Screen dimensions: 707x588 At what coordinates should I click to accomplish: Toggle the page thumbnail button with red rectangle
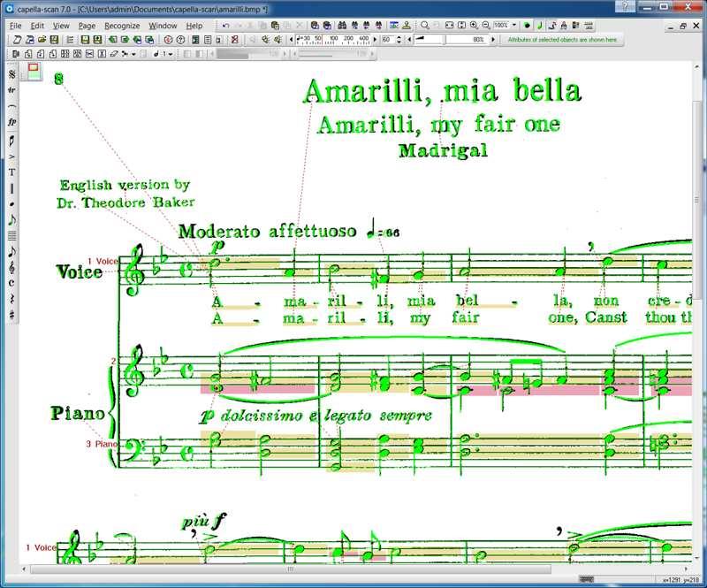coord(34,72)
